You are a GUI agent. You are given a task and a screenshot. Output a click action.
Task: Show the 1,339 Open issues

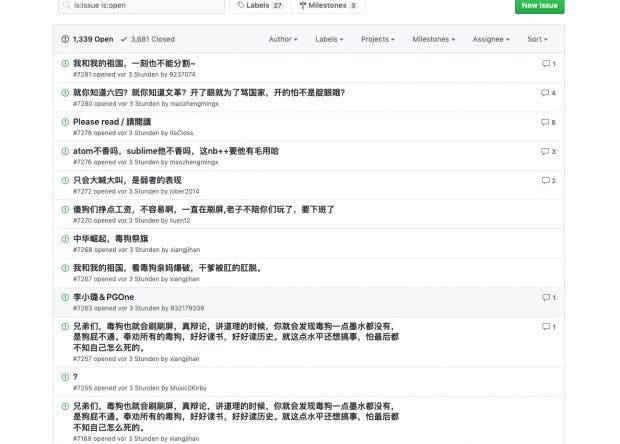[x=87, y=39]
